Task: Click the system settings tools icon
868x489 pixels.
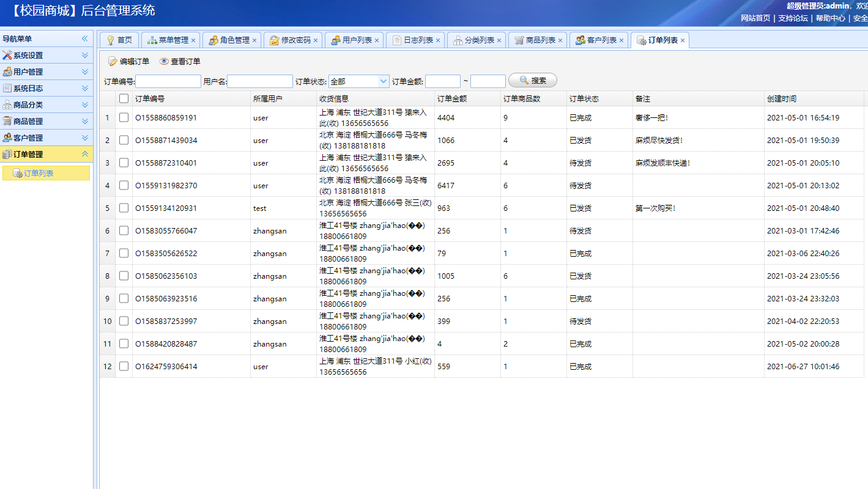Action: 7,56
